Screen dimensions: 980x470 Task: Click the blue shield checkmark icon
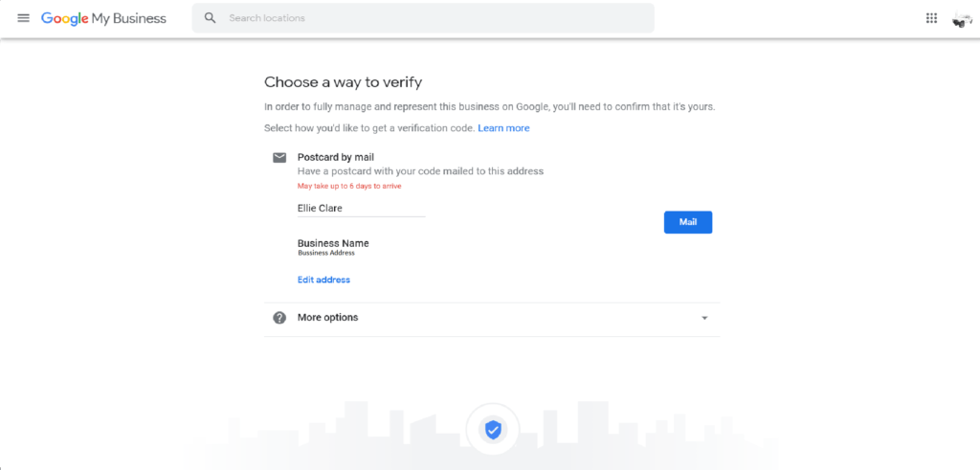493,430
